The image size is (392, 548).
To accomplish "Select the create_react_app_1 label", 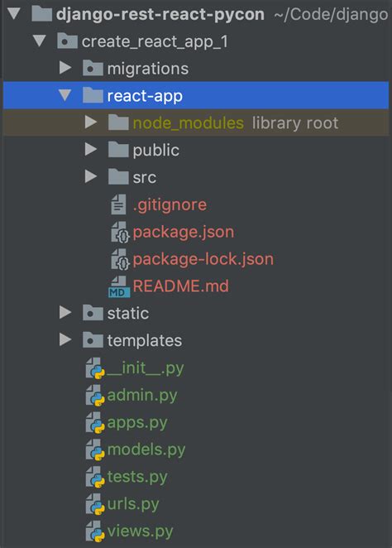I will pyautogui.click(x=155, y=42).
